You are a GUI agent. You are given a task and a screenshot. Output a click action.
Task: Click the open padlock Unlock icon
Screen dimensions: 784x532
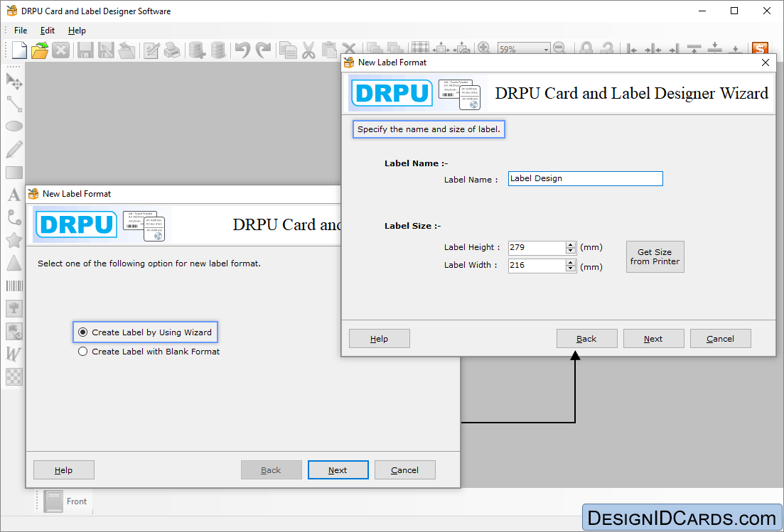[607, 48]
